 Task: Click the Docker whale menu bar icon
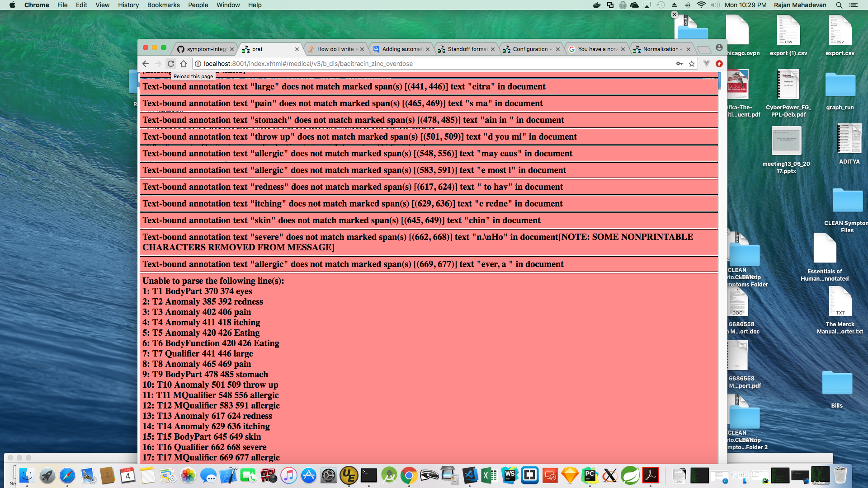[x=596, y=5]
